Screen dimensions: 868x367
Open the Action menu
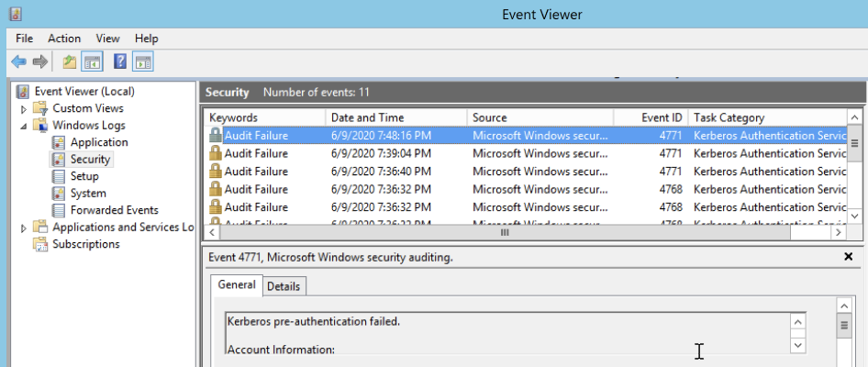coord(64,39)
